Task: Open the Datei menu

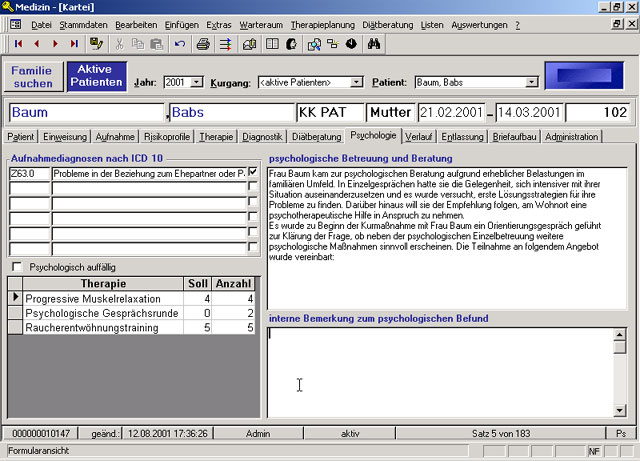Action: pos(41,25)
